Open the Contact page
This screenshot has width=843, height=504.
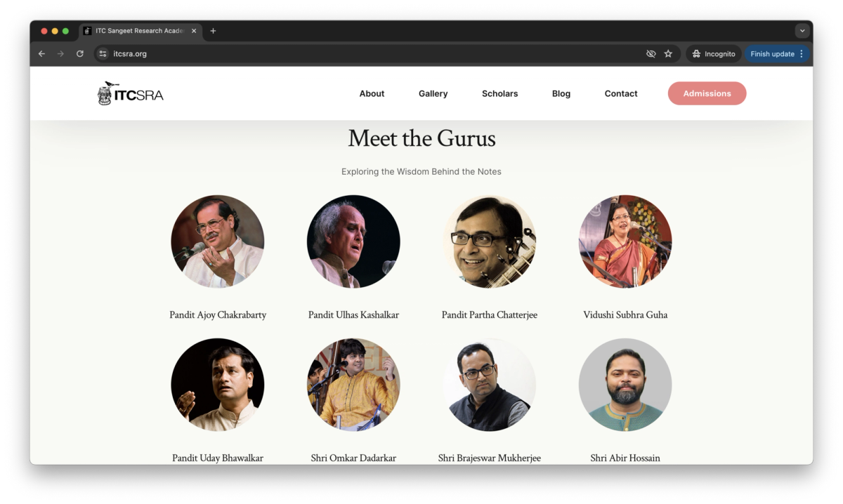click(x=621, y=93)
